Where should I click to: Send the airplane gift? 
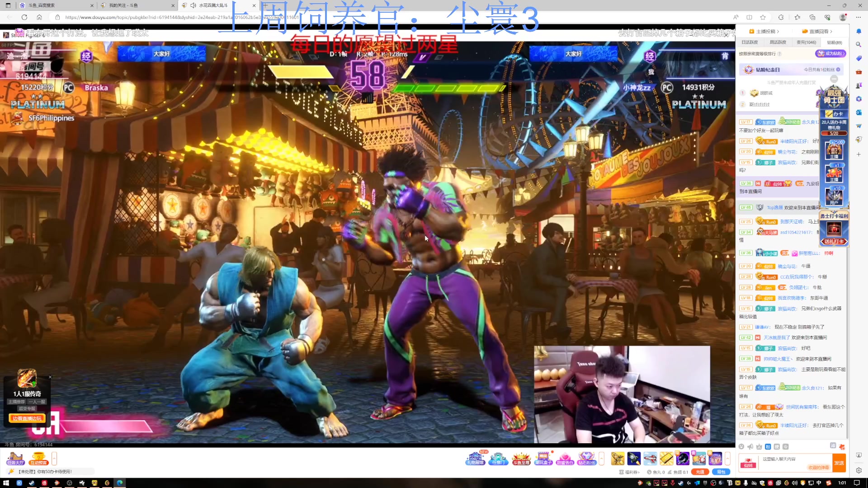(x=650, y=458)
